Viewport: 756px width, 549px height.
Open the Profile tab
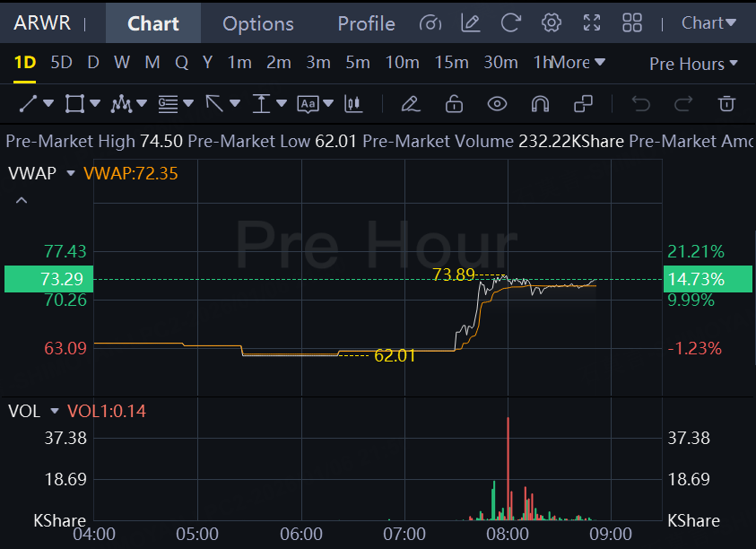[366, 23]
